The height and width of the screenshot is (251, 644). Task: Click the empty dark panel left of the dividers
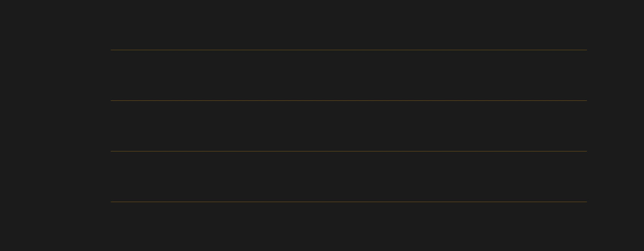55,126
